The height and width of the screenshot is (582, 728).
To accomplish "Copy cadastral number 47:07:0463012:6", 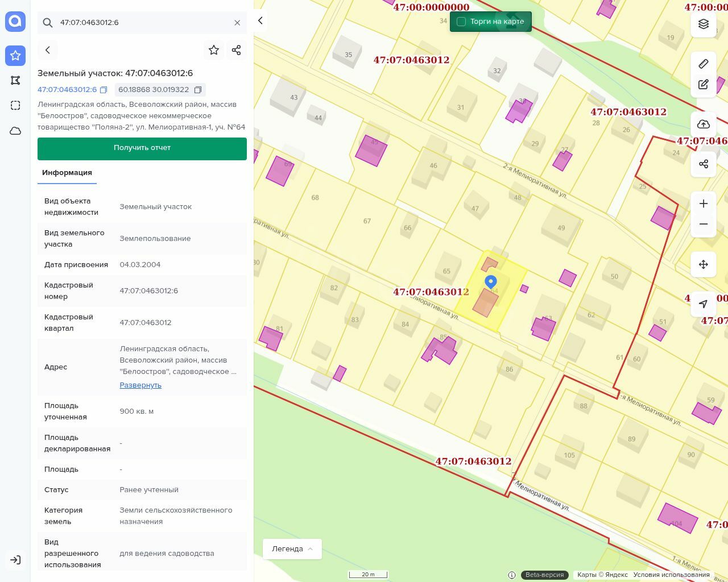I will click(x=104, y=90).
